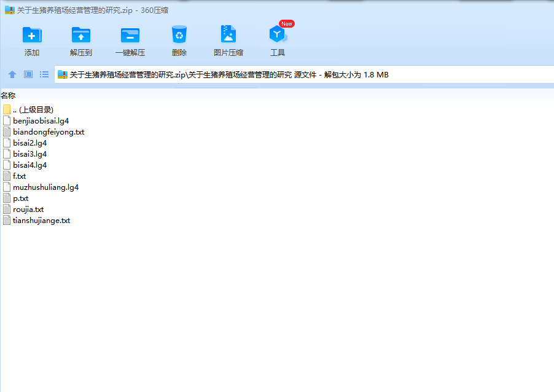Click the 一键解压 one-click extract icon

pos(130,35)
